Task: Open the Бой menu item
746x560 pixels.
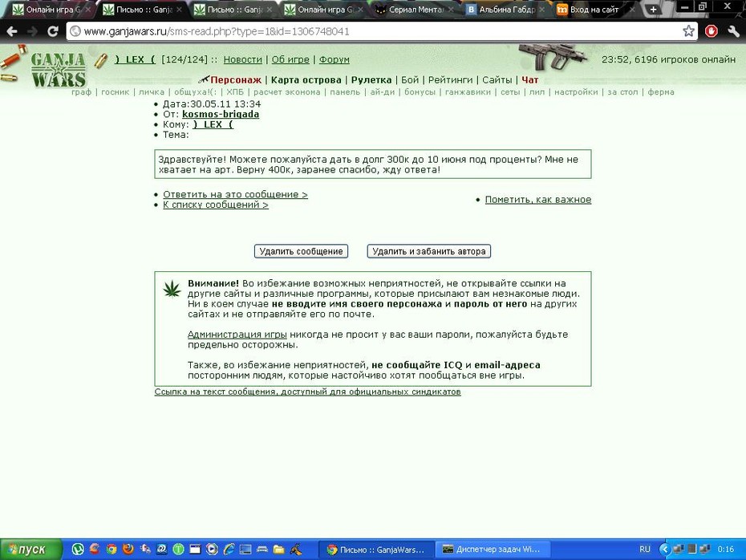Action: (410, 80)
